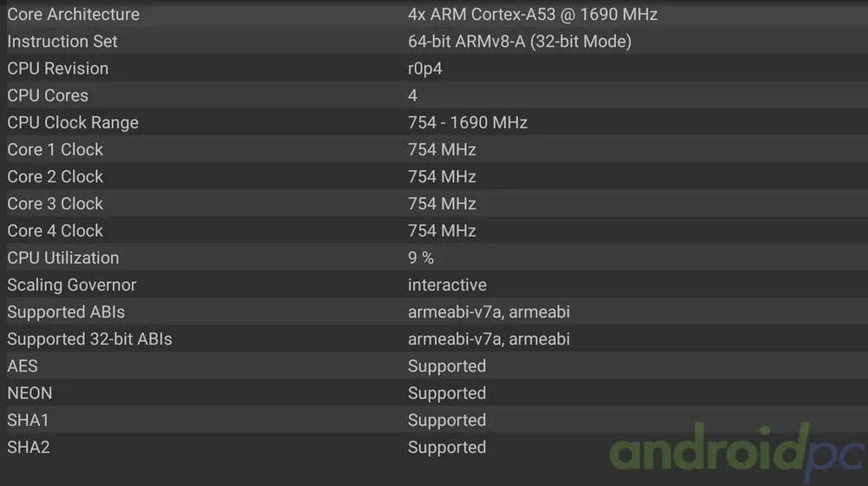Screen dimensions: 868x486
Task: Select the CPU Clock Range label
Action: pos(73,122)
